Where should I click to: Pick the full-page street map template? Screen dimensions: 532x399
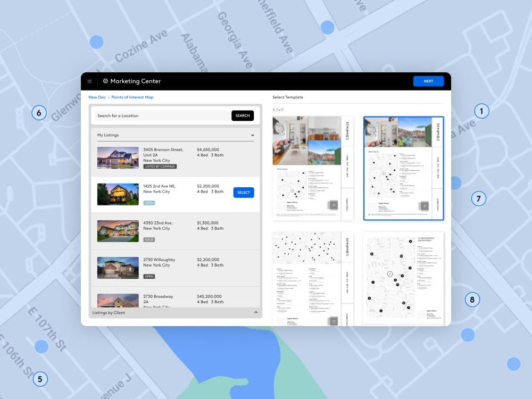tap(403, 278)
